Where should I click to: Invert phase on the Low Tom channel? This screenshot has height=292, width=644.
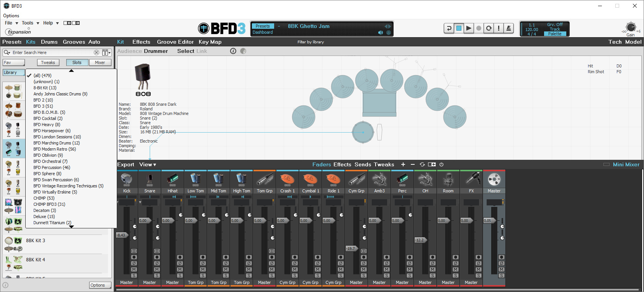(203, 263)
